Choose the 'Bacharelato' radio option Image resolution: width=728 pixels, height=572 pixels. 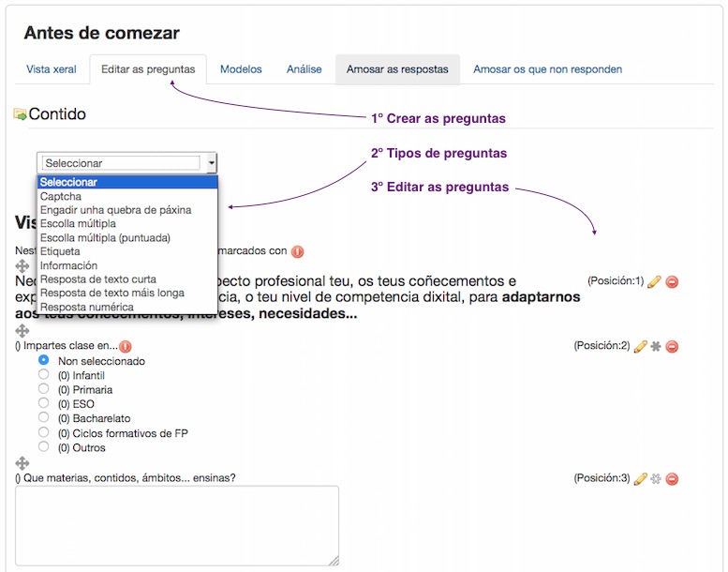click(43, 418)
